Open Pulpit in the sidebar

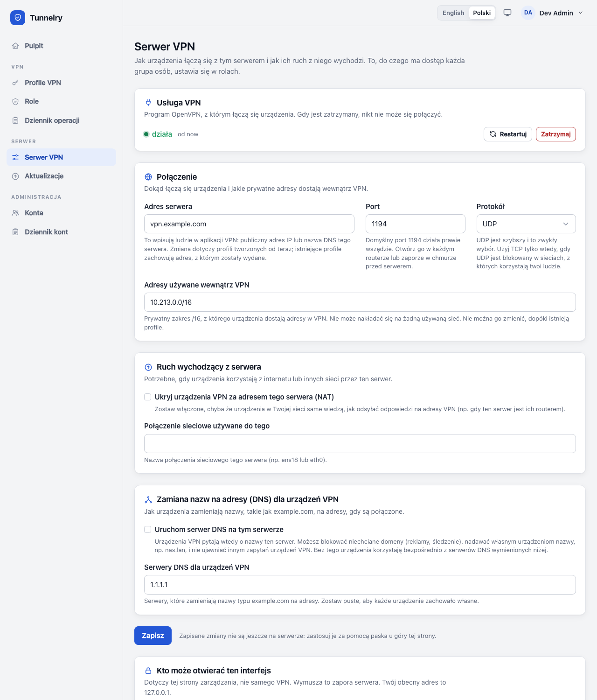tap(61, 46)
